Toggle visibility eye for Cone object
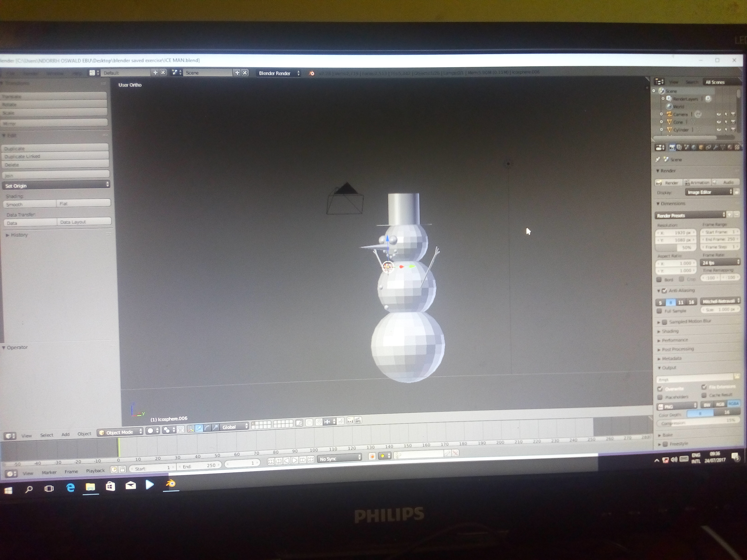Viewport: 747px width, 560px height. click(719, 122)
